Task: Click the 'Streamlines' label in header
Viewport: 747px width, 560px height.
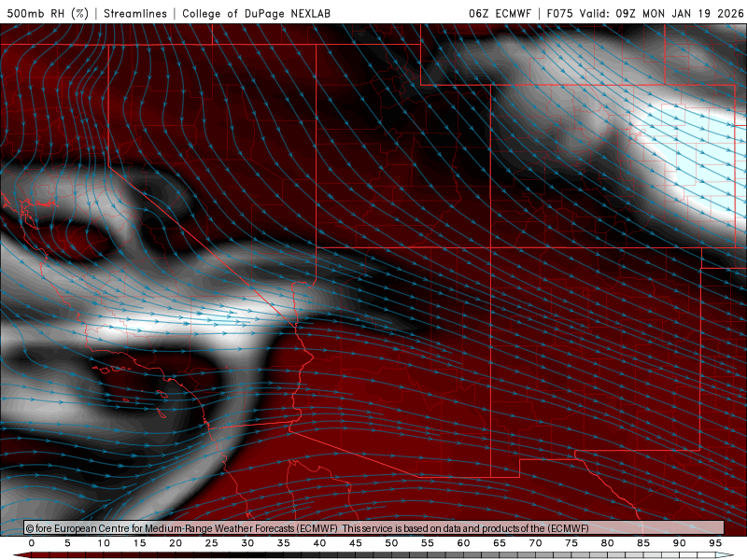Action: [135, 13]
